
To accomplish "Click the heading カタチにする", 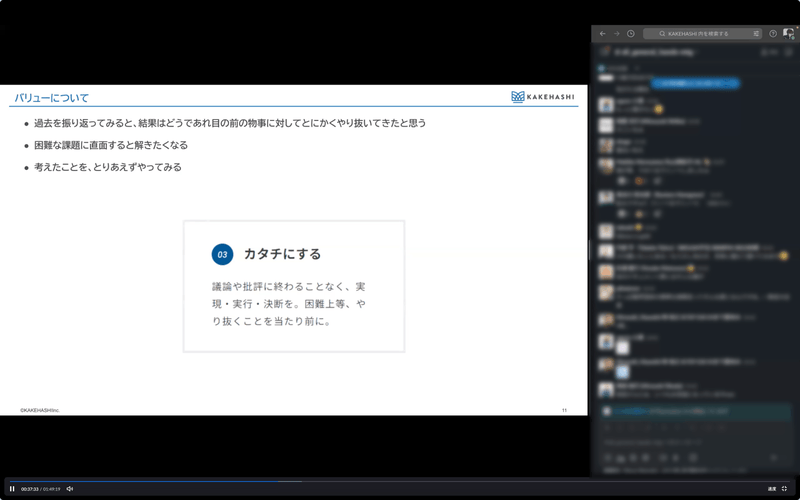I will [x=283, y=254].
